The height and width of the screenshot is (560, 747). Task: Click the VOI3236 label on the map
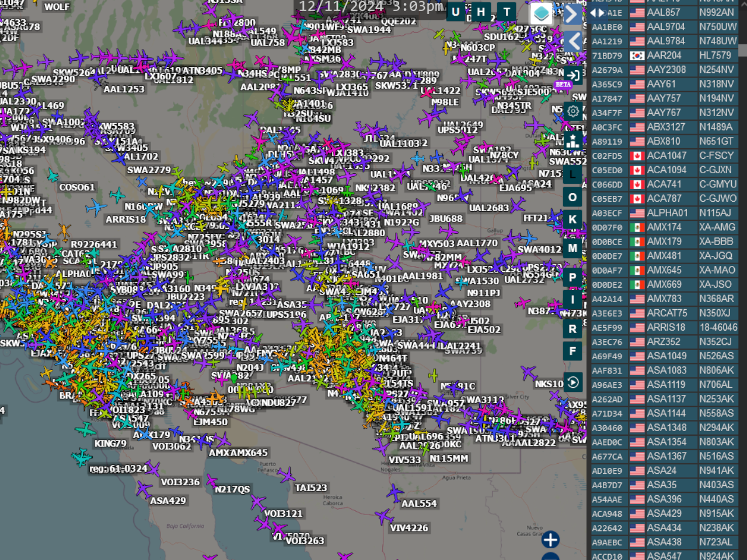pos(180,482)
